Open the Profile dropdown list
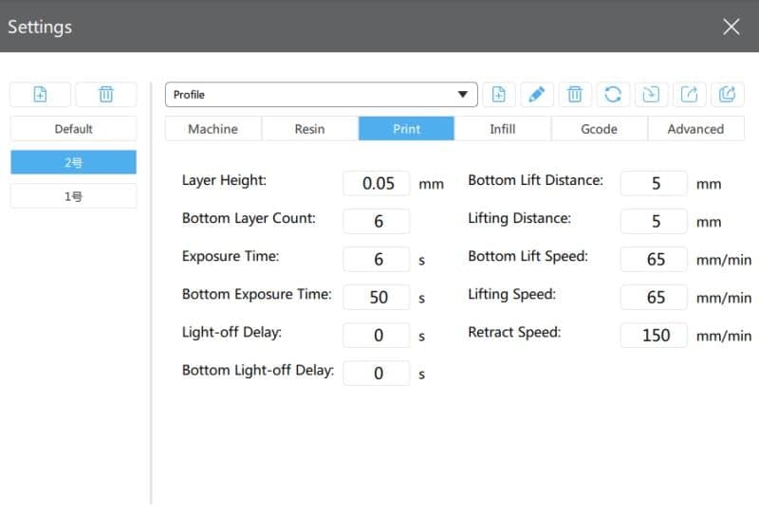 pos(321,95)
